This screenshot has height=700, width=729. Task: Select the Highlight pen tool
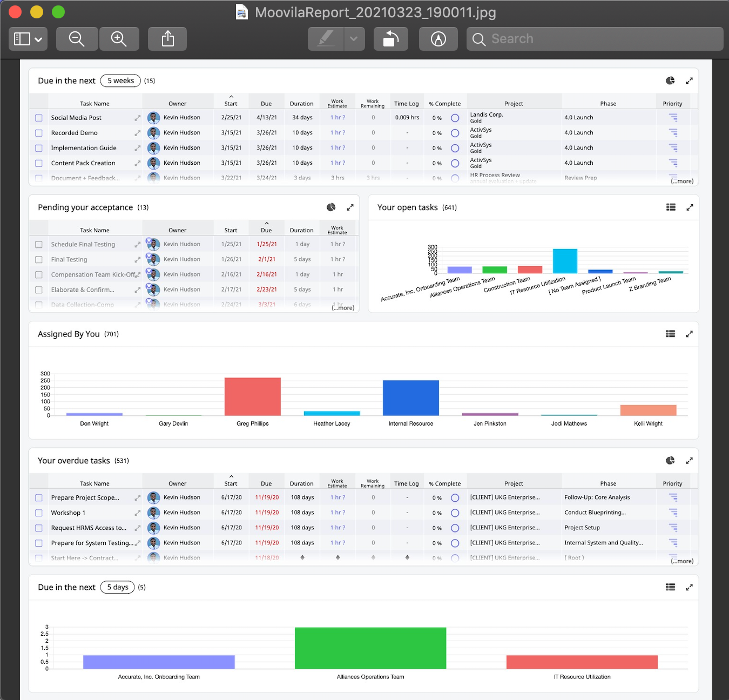pos(326,39)
